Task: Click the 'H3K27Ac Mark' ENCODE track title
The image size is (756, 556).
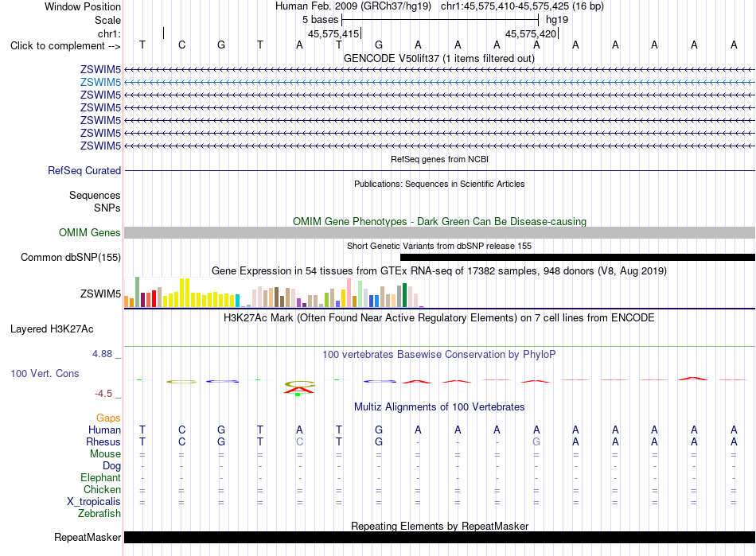Action: click(439, 318)
